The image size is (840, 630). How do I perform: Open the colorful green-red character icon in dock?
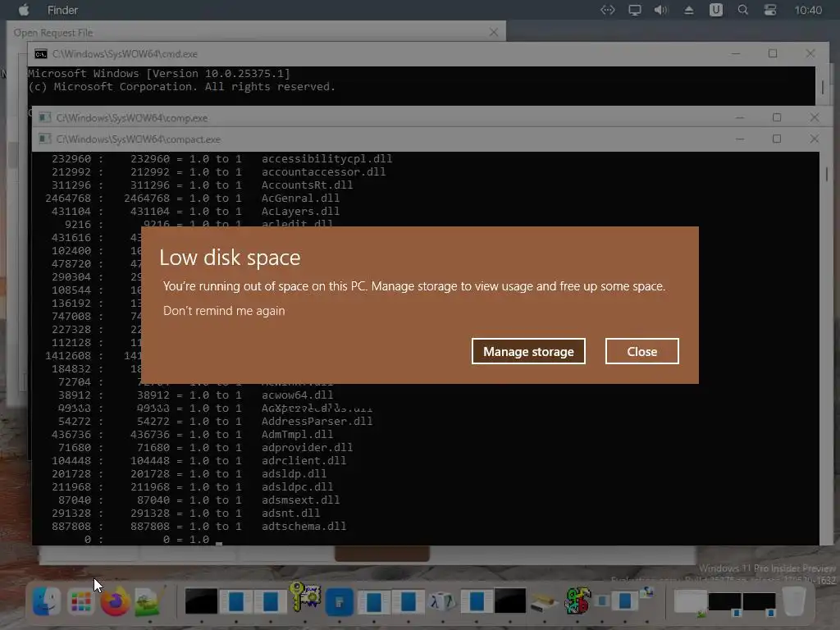click(x=577, y=600)
